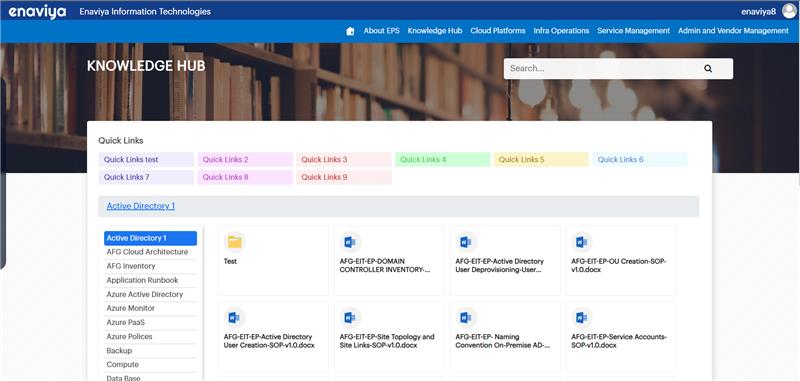Open Admin and Vendor Management menu

click(733, 31)
